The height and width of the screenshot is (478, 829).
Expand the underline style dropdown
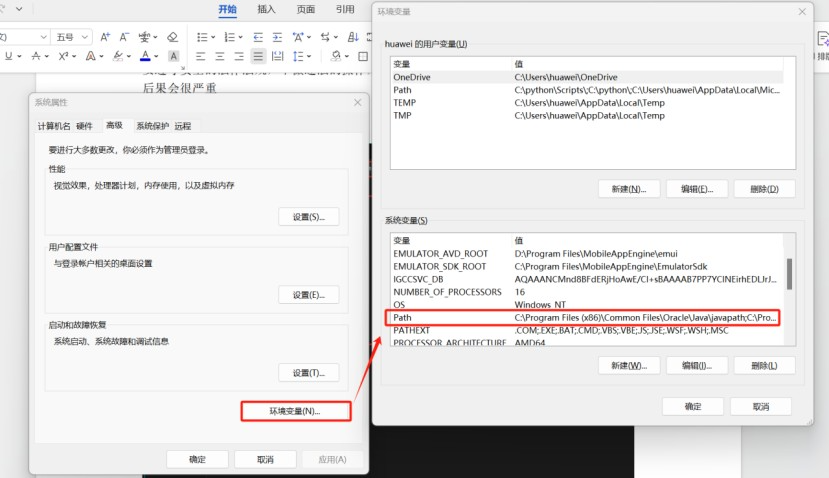pyautogui.click(x=20, y=56)
